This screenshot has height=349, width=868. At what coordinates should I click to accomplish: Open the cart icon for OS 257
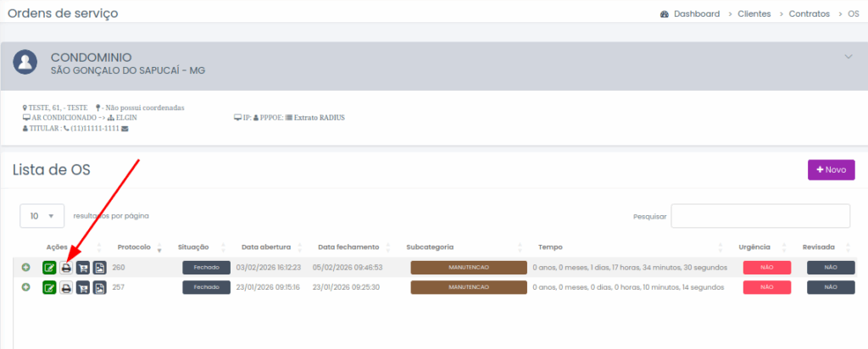pyautogui.click(x=83, y=288)
